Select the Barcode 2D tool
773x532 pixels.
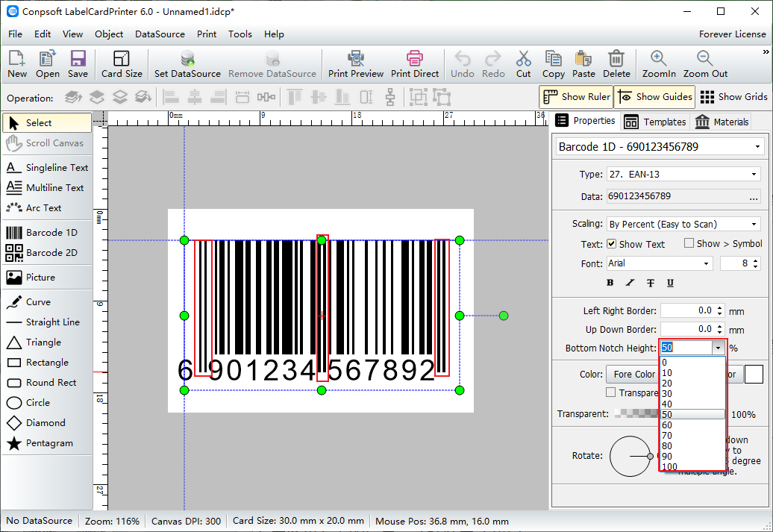(x=47, y=252)
